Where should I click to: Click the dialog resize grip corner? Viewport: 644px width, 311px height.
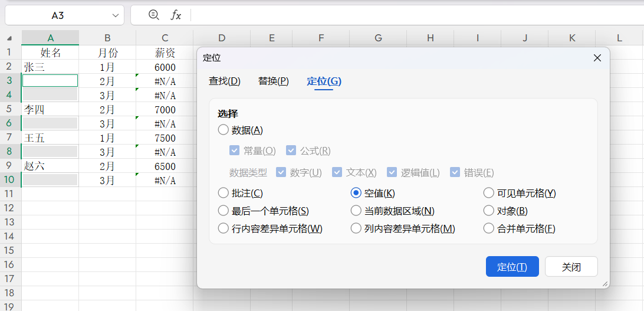[x=604, y=283]
